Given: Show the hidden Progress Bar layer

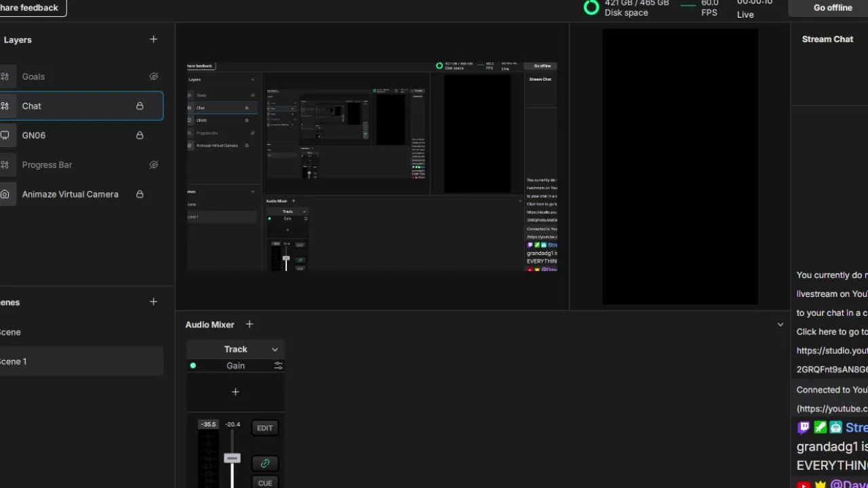Looking at the screenshot, I should coord(153,165).
